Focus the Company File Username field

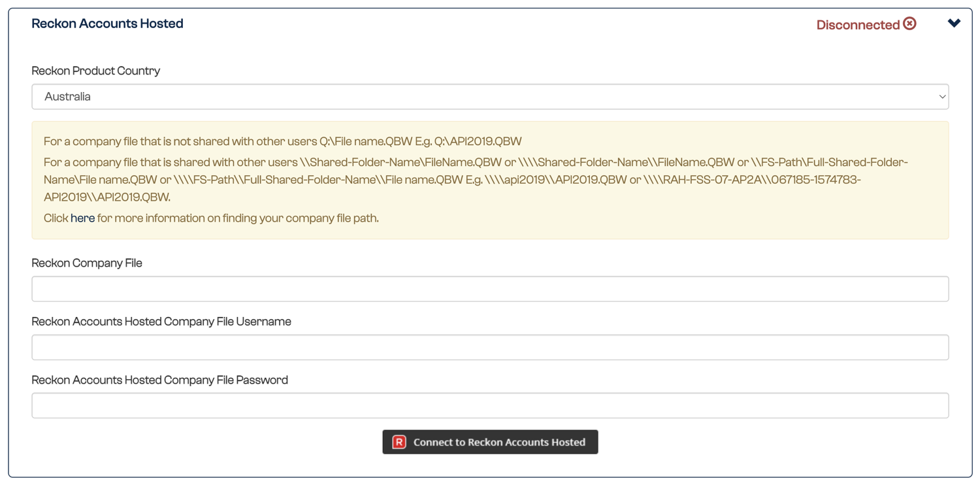coord(490,347)
